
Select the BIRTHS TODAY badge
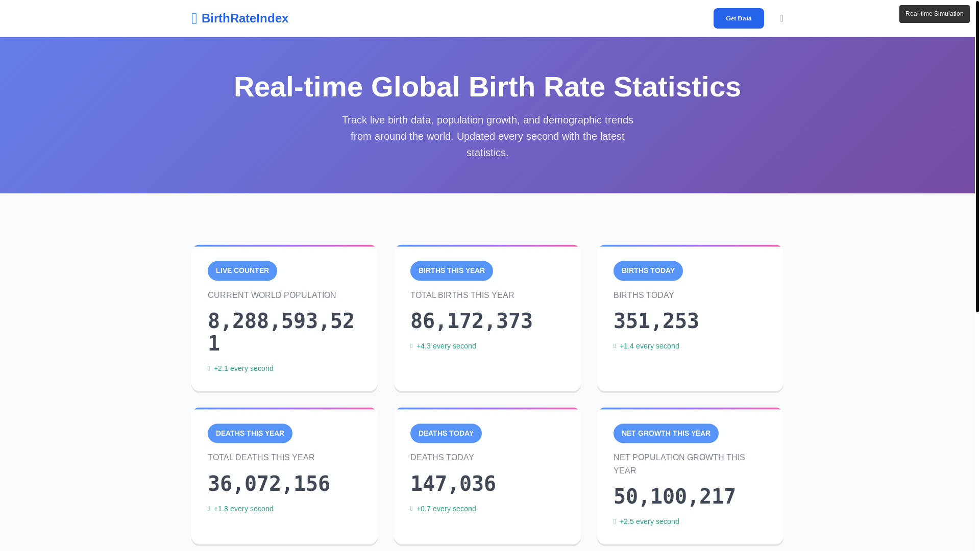648,270
